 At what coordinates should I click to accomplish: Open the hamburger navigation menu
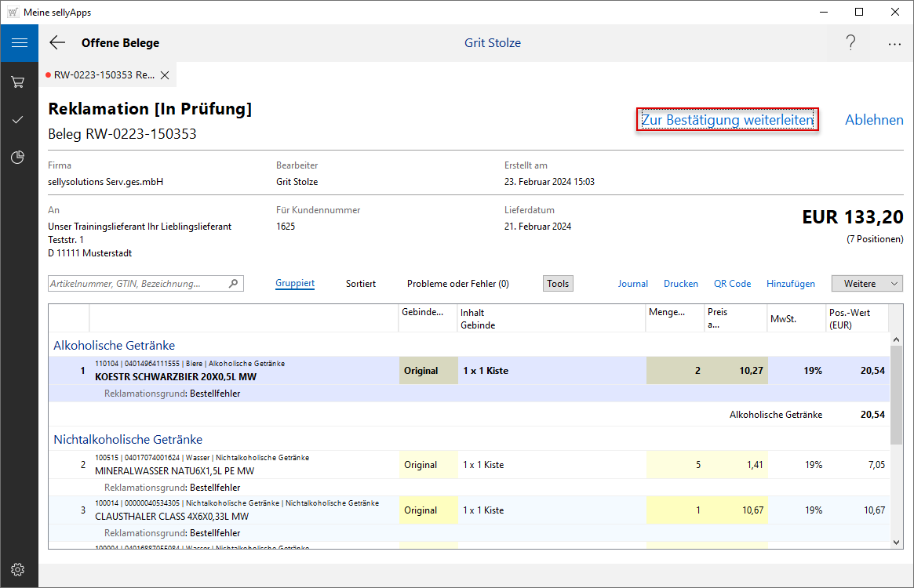[19, 43]
